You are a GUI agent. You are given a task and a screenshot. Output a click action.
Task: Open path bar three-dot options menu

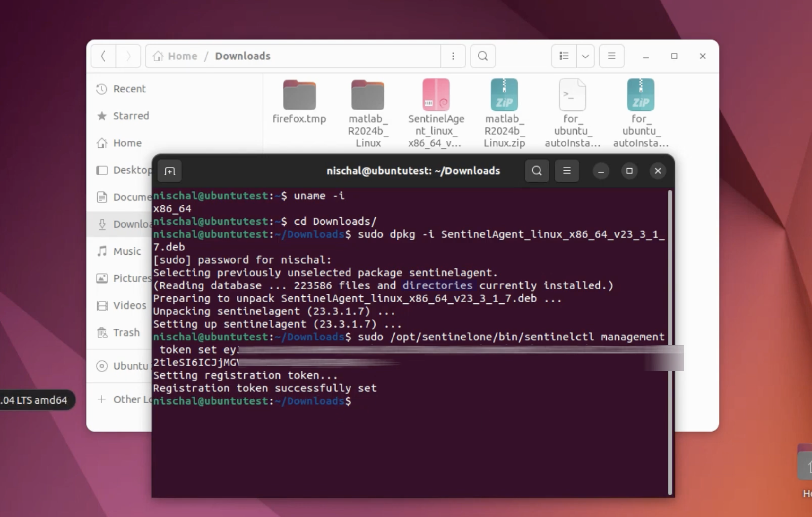pos(453,56)
